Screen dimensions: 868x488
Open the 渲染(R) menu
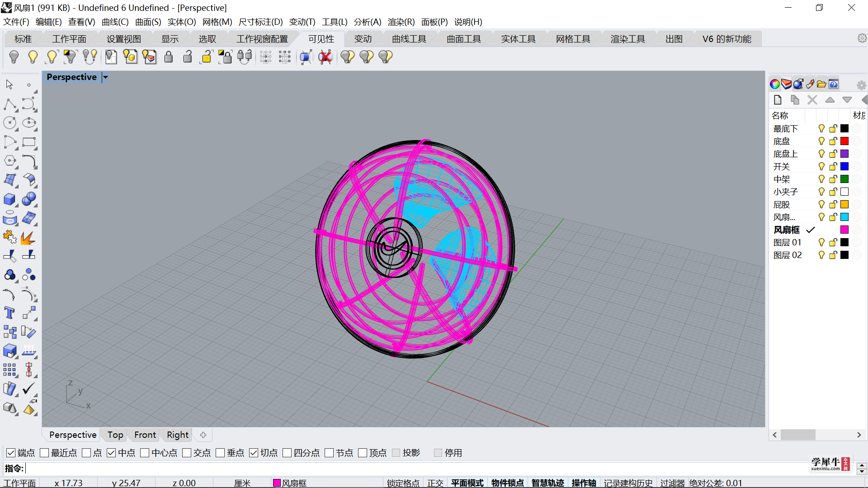coord(401,22)
